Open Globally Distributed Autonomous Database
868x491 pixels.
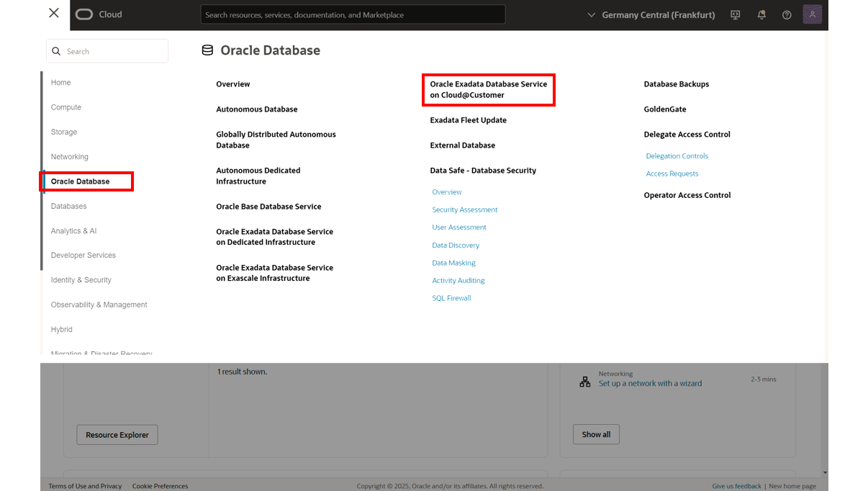(276, 140)
